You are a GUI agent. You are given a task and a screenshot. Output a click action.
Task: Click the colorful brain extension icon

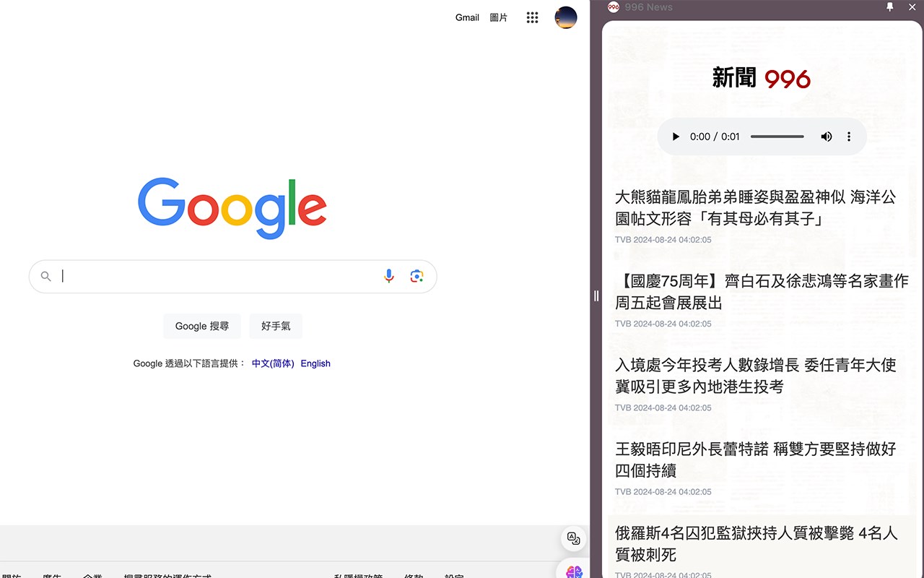574,571
